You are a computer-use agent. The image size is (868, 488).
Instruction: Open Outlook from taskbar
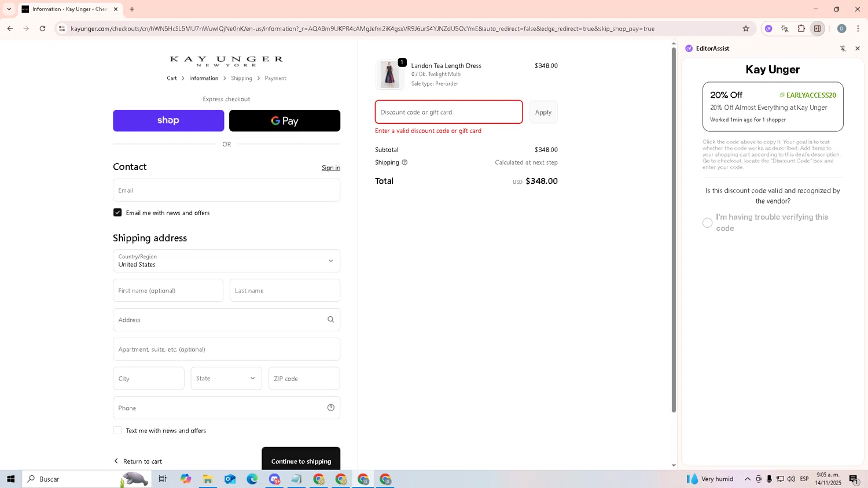pyautogui.click(x=230, y=479)
